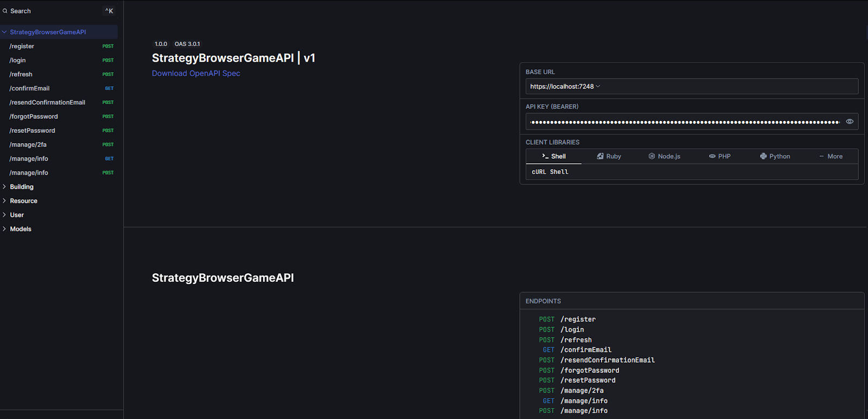This screenshot has width=868, height=419.
Task: Open the GET /manage/info sidebar entry
Action: pyautogui.click(x=59, y=159)
